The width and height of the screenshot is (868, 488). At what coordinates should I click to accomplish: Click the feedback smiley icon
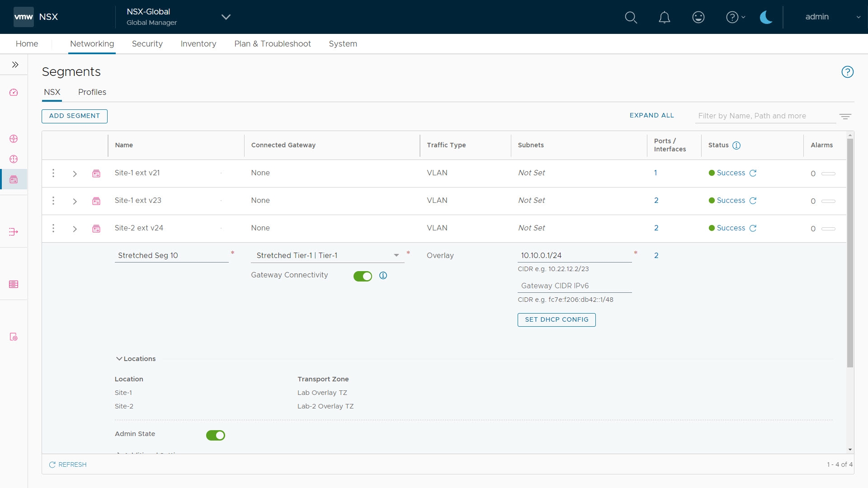click(x=698, y=17)
